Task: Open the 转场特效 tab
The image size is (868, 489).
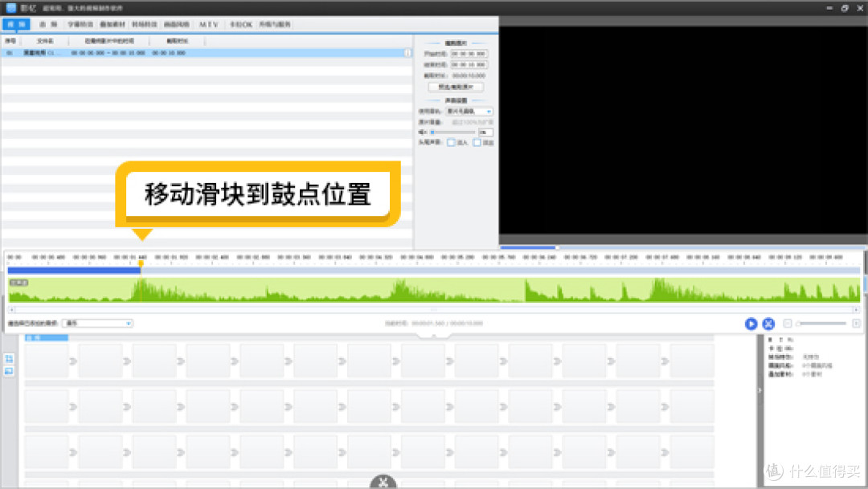Action: [x=145, y=24]
